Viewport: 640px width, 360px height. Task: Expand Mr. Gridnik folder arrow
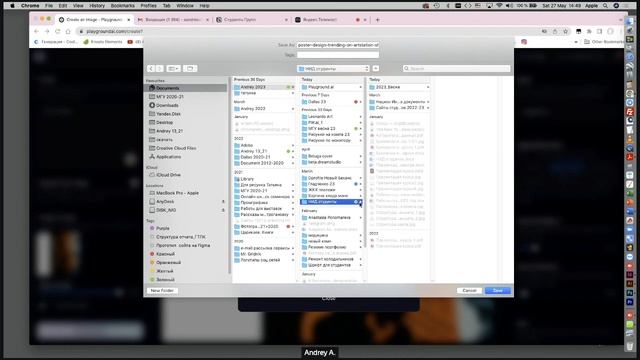coord(293,254)
